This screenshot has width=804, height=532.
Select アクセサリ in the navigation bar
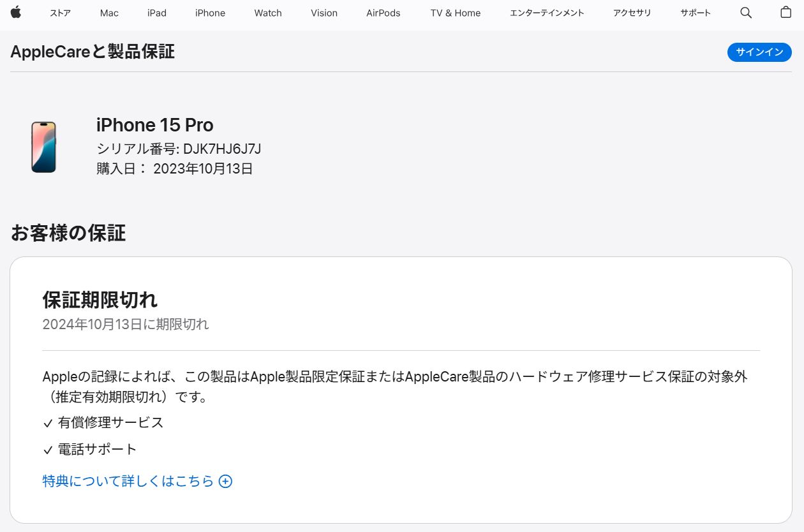click(632, 13)
